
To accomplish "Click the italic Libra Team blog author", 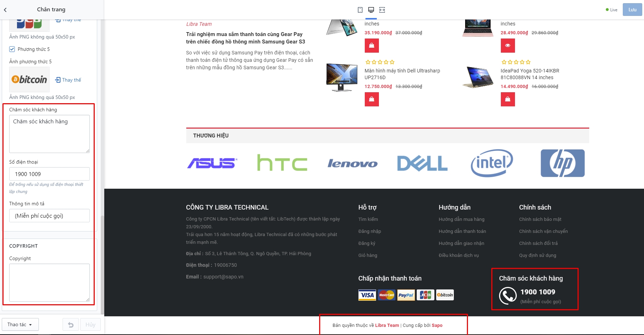I will coord(199,24).
